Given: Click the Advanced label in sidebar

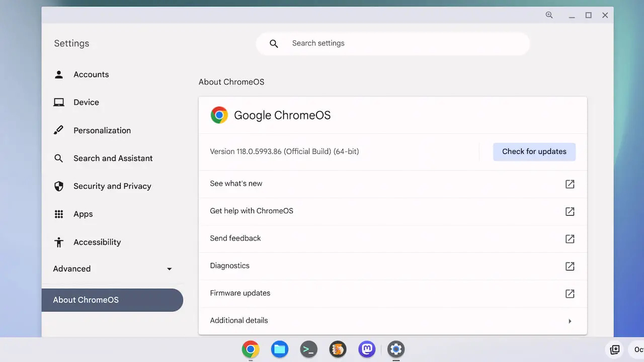Looking at the screenshot, I should (x=72, y=269).
